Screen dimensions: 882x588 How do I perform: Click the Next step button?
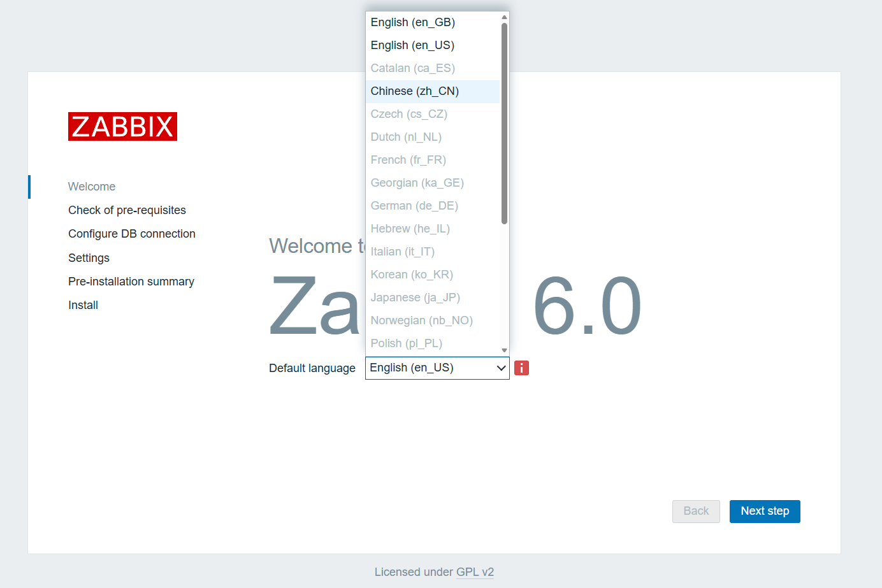point(765,512)
